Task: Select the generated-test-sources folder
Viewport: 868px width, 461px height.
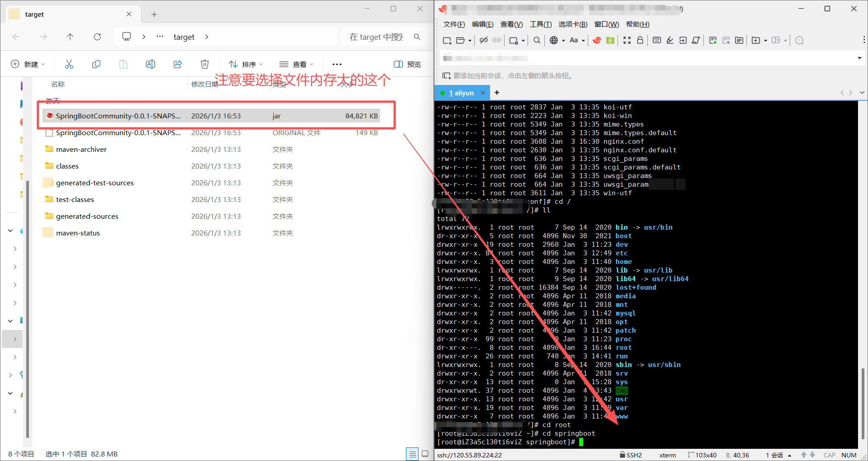Action: click(212, 183)
